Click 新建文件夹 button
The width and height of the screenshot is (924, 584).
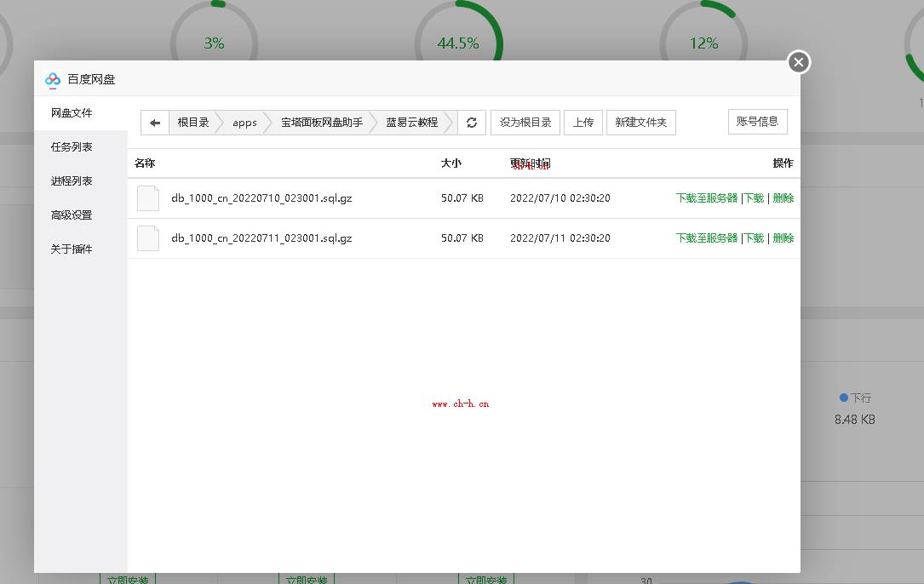(641, 123)
